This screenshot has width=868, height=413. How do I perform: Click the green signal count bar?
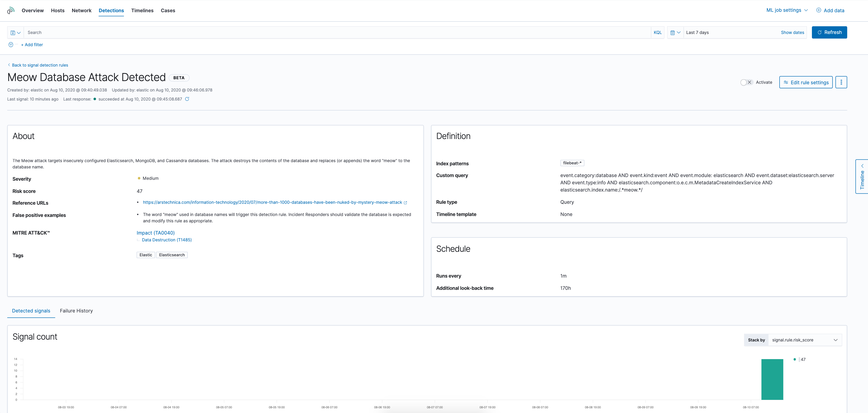coord(772,379)
